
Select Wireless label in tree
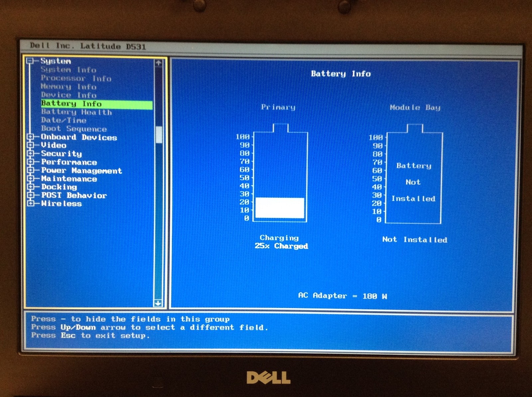(61, 204)
